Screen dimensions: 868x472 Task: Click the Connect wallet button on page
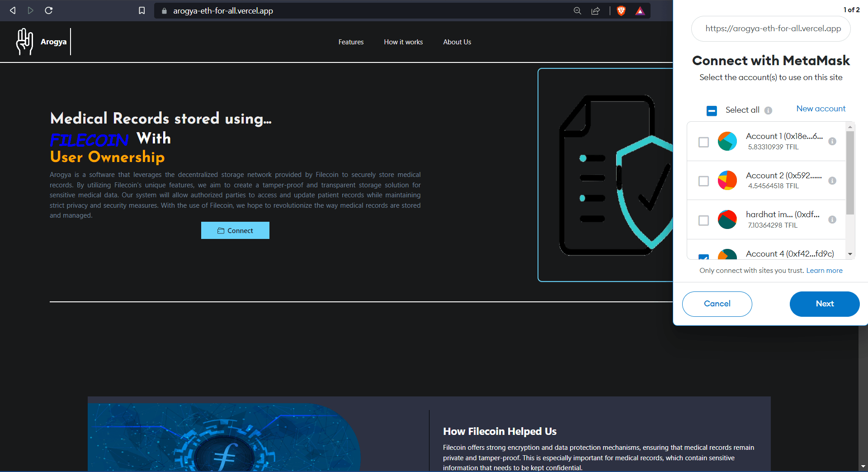[x=235, y=230]
